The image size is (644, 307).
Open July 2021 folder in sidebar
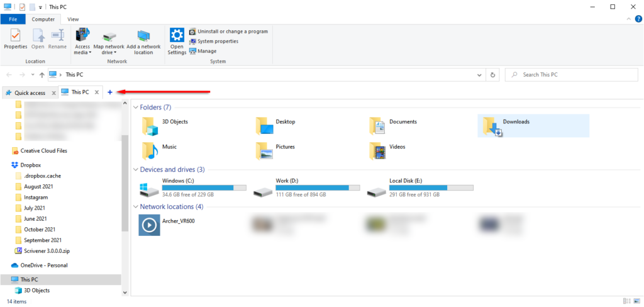(x=30, y=208)
